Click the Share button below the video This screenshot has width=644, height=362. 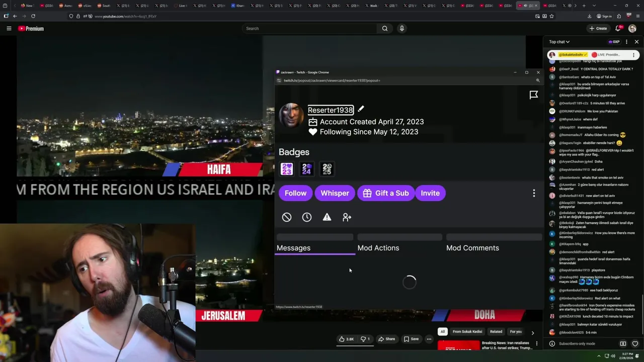387,339
